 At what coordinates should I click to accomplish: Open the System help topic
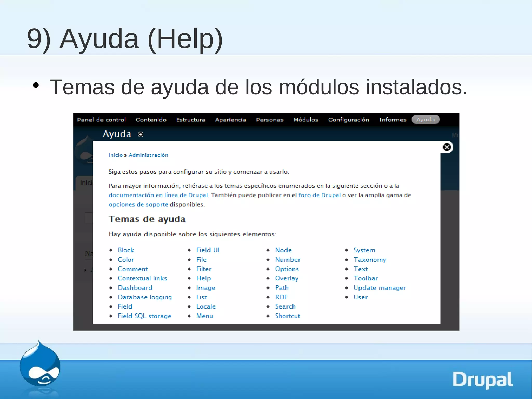click(364, 250)
